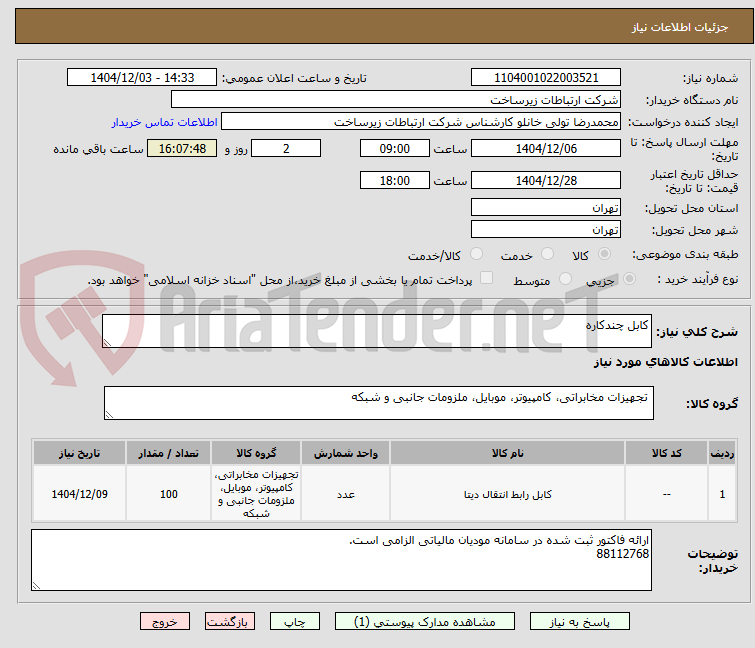
Task: Click the ردیف column header
Action: [722, 453]
